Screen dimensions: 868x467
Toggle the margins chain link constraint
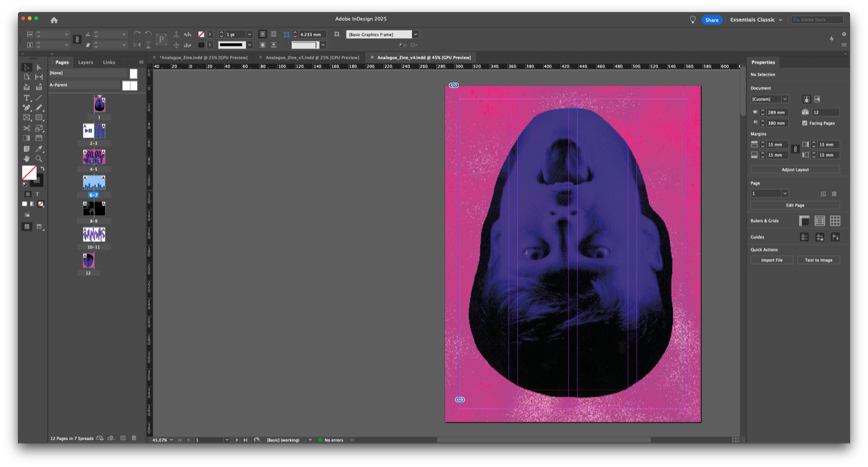[795, 149]
